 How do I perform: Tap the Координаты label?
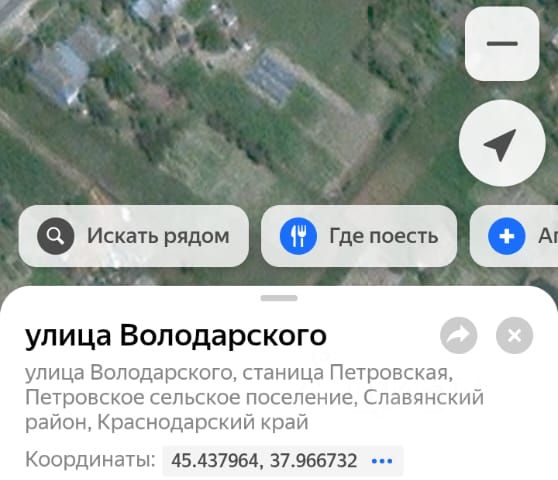point(90,459)
